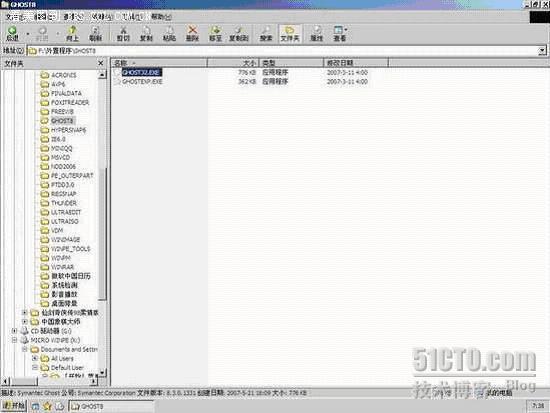Select the FOXITREADER folder in tree
The image size is (550, 413).
click(x=70, y=102)
